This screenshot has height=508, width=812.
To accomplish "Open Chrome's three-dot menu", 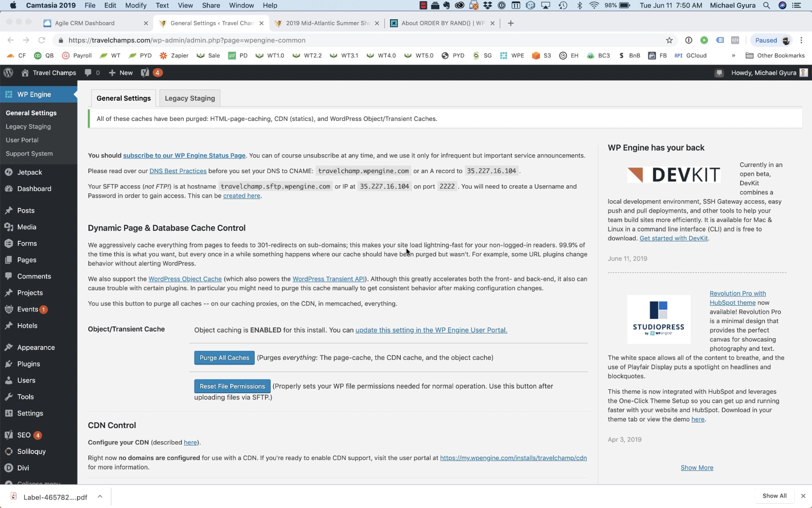I will tap(801, 40).
